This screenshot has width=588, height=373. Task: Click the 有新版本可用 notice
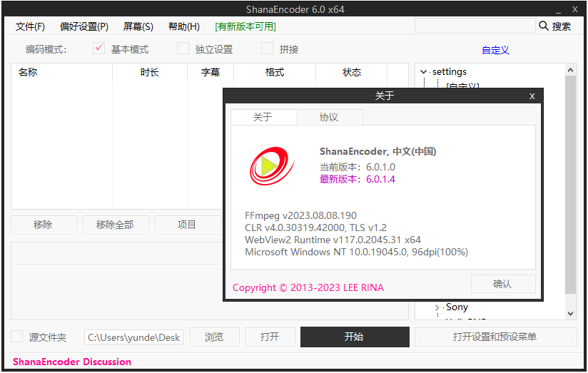pos(245,26)
